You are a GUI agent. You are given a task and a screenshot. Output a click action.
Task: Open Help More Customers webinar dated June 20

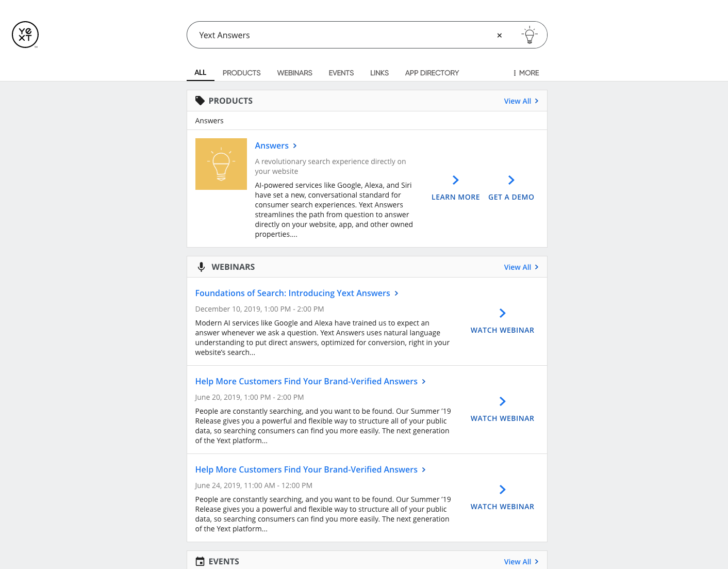pyautogui.click(x=310, y=381)
